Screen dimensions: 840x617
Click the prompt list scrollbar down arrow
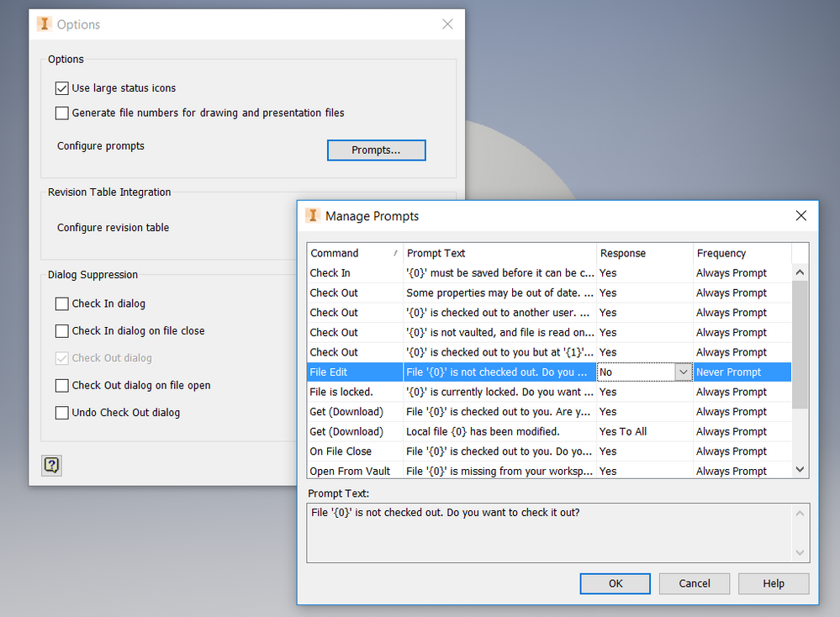click(x=800, y=469)
